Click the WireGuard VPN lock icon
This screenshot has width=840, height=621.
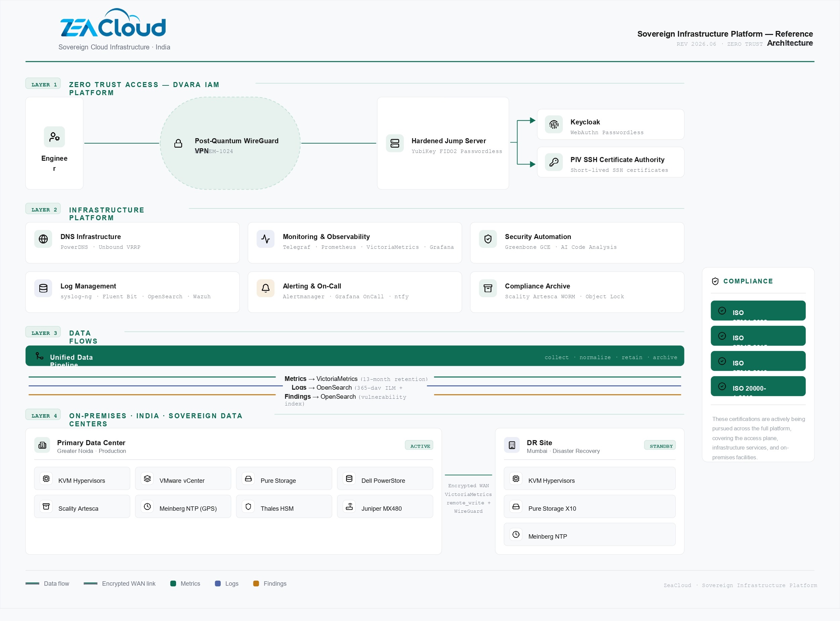(178, 143)
